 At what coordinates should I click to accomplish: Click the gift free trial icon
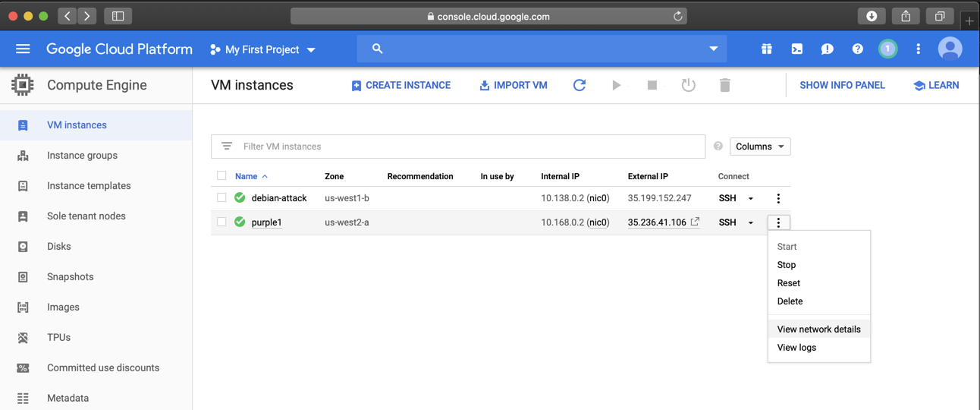coord(767,49)
